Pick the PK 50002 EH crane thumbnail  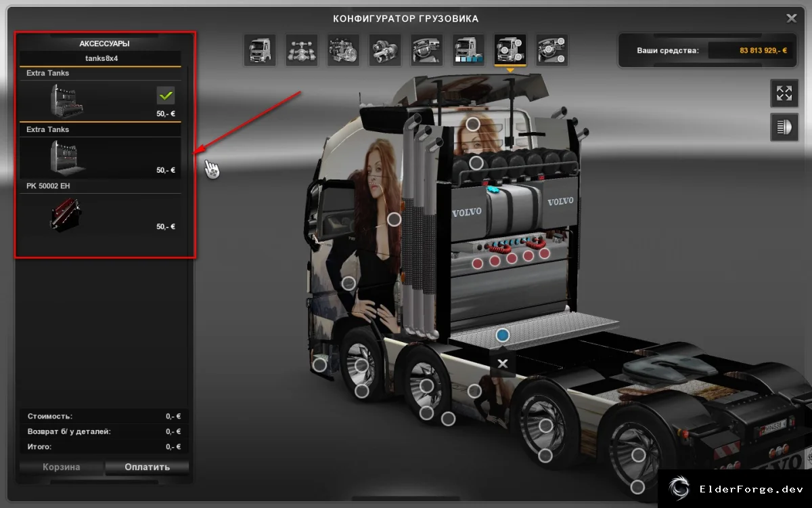click(66, 215)
